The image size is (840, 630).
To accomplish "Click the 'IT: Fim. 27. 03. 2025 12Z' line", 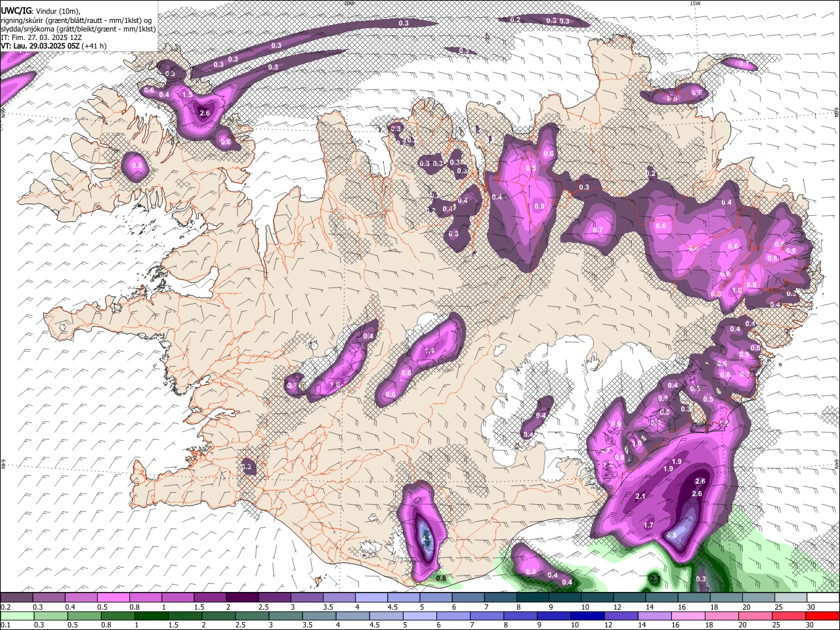I will 41,37.
